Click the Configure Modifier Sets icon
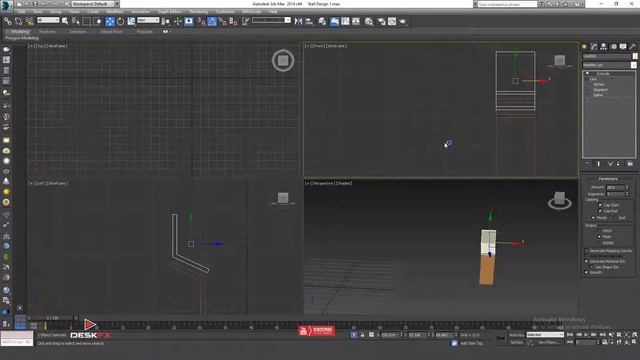The height and width of the screenshot is (360, 640). click(630, 164)
